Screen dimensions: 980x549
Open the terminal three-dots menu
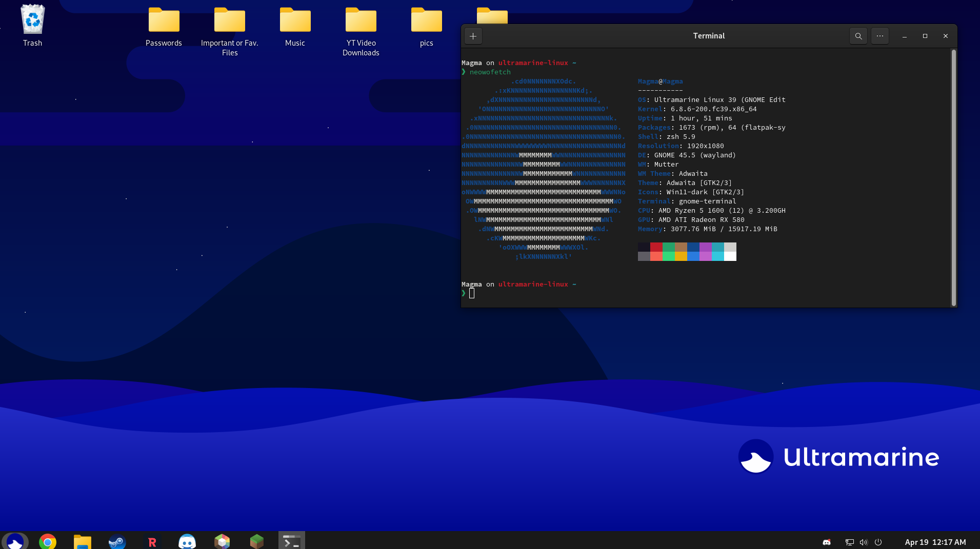(x=879, y=36)
